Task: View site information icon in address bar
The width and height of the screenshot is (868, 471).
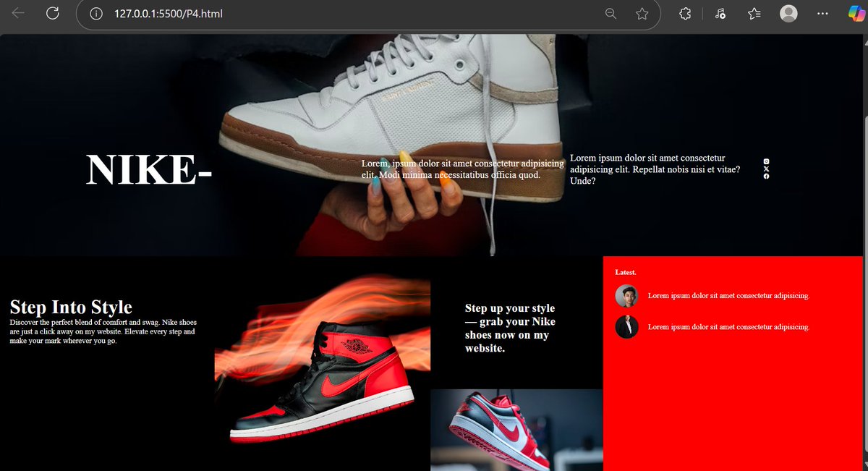Action: tap(96, 14)
